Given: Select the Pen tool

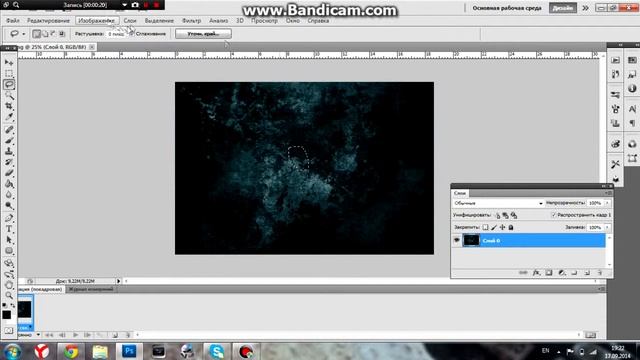Looking at the screenshot, I should coord(9,218).
